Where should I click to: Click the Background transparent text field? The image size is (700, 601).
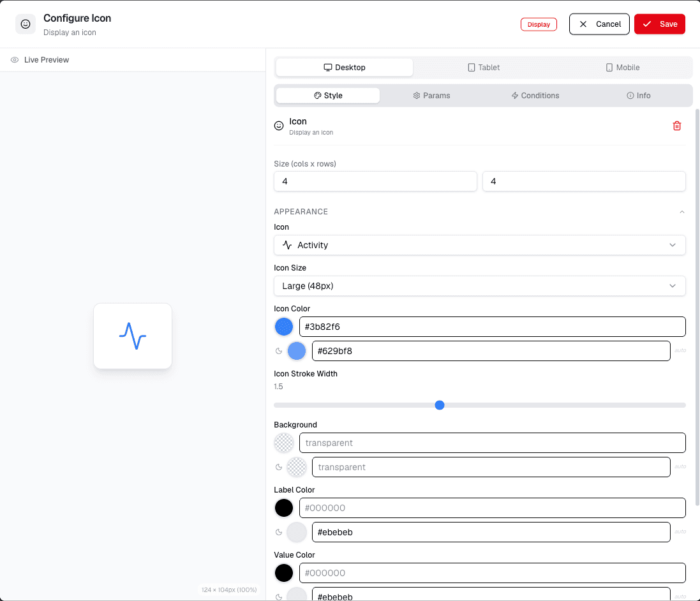point(493,443)
